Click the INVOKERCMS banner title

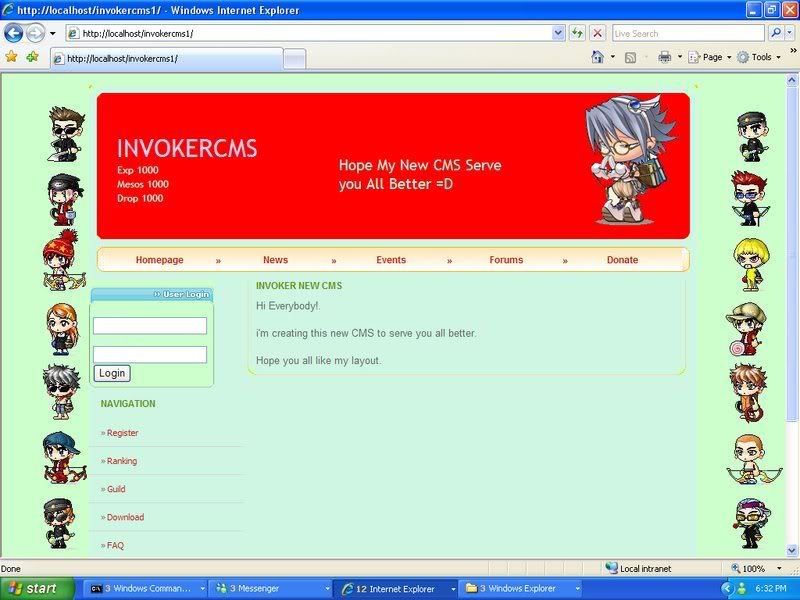(x=187, y=148)
